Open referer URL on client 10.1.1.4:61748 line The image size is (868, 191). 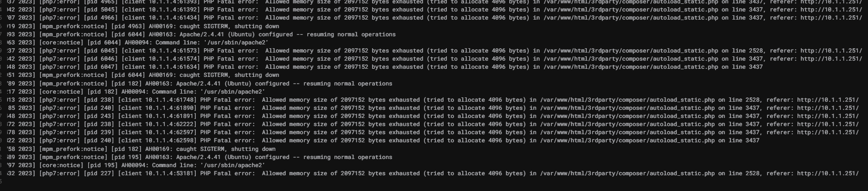(828, 100)
